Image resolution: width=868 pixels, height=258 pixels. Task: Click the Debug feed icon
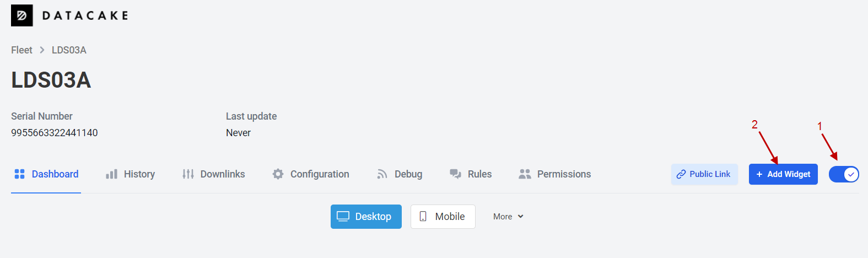pyautogui.click(x=382, y=174)
